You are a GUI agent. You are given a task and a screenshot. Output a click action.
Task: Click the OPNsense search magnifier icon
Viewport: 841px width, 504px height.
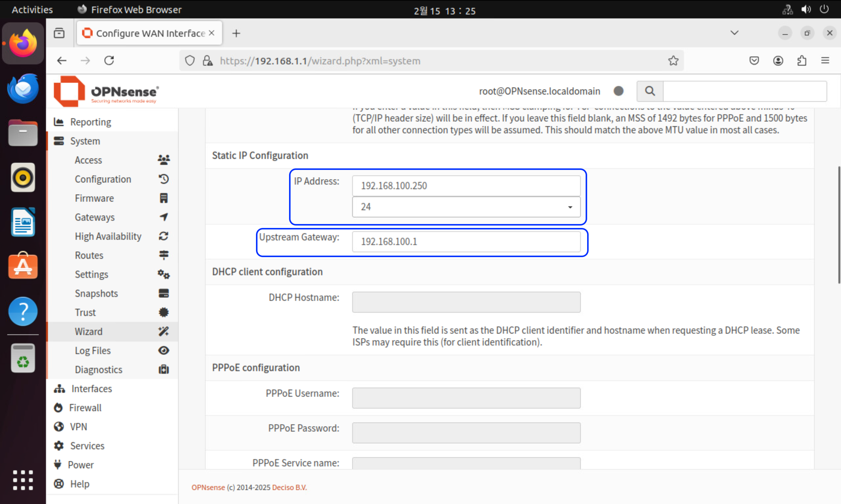(x=649, y=91)
